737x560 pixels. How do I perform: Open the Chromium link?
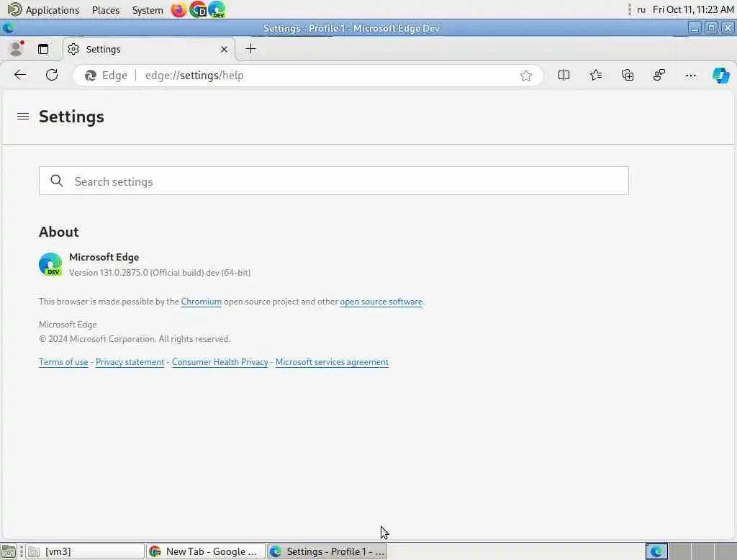[202, 302]
